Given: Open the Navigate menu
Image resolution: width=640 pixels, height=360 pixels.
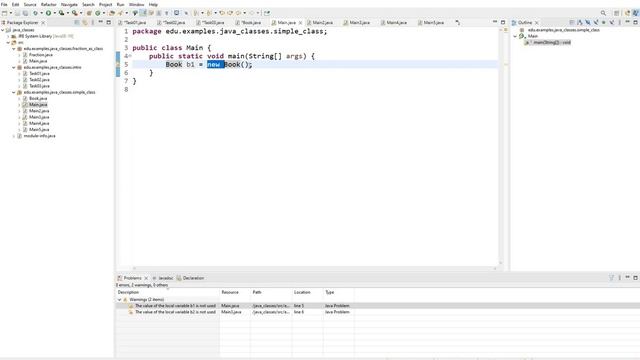Looking at the screenshot, I should tap(69, 4).
